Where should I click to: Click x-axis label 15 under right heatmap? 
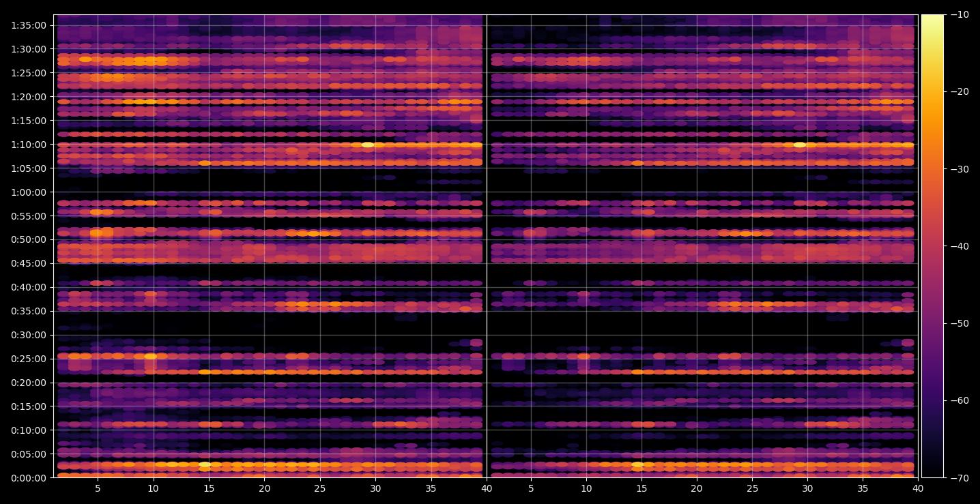pos(642,489)
